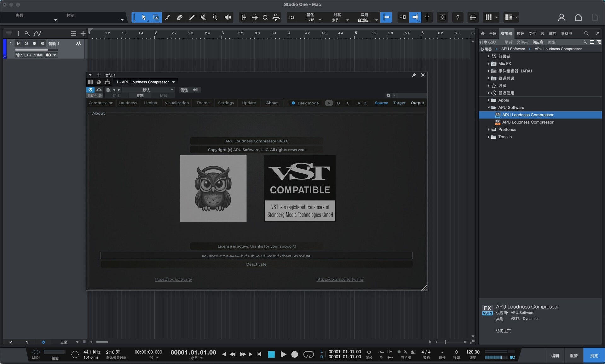Viewport: 605px width, 364px height.
Task: Open the wrench options above track list
Action: (27, 33)
